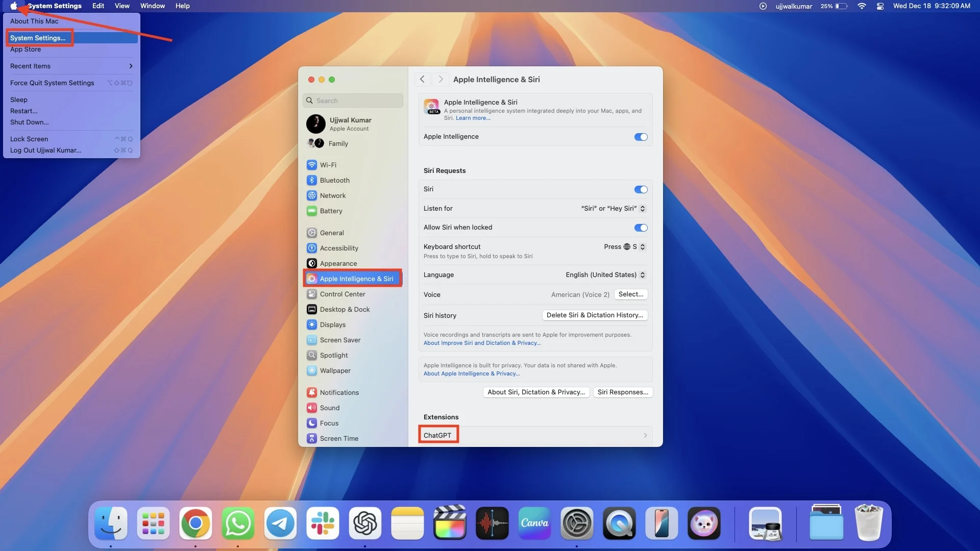Disable Allow Siri when locked
This screenshot has height=551, width=980.
pyautogui.click(x=640, y=227)
